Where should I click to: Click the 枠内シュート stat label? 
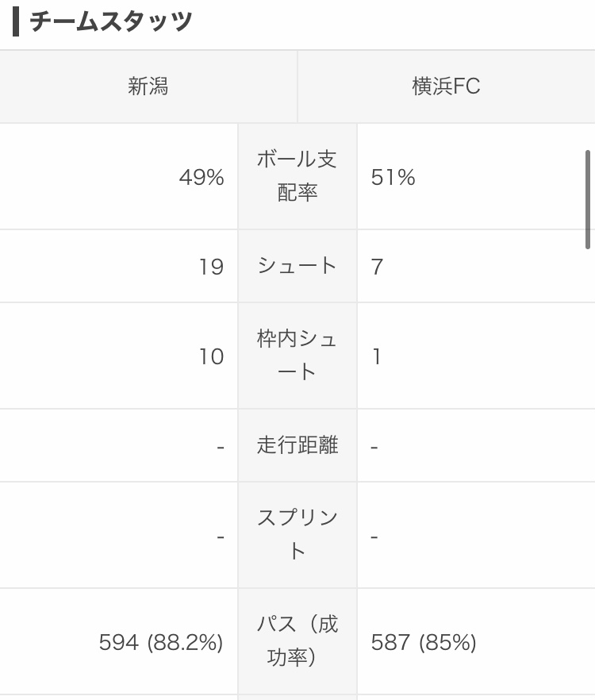click(x=297, y=356)
